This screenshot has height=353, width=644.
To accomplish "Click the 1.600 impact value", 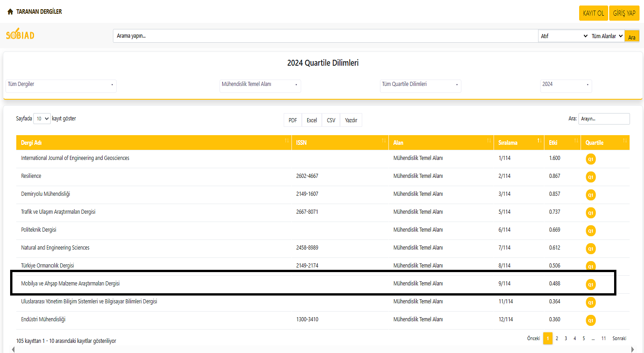I will click(x=555, y=158).
